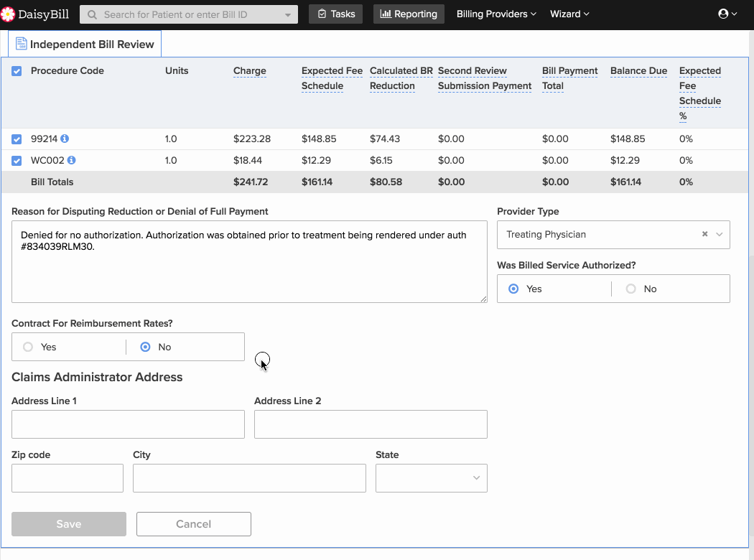Select Yes for Was Billed Service Authorized
Image resolution: width=754 pixels, height=560 pixels.
[513, 289]
